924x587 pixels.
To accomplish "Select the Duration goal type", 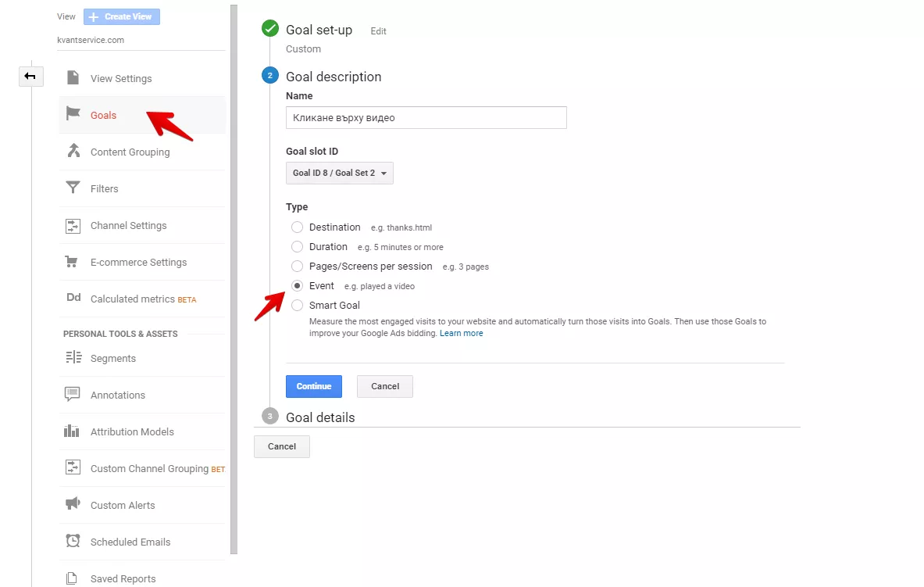I will coord(297,246).
